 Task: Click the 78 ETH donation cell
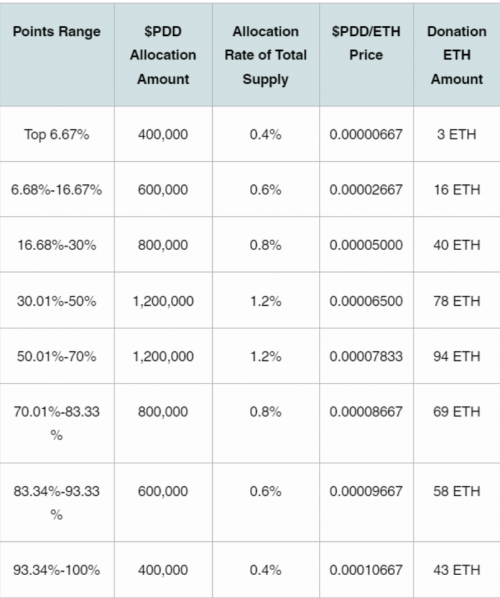(457, 301)
